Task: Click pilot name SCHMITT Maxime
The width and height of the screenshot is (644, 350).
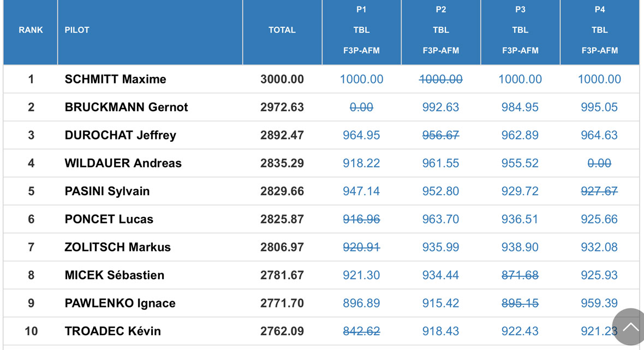Action: click(115, 79)
